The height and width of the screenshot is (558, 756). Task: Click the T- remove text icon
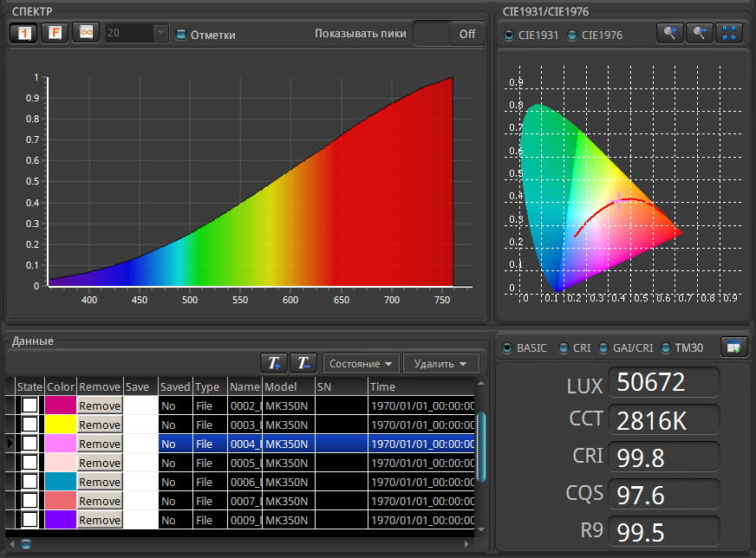coord(303,363)
